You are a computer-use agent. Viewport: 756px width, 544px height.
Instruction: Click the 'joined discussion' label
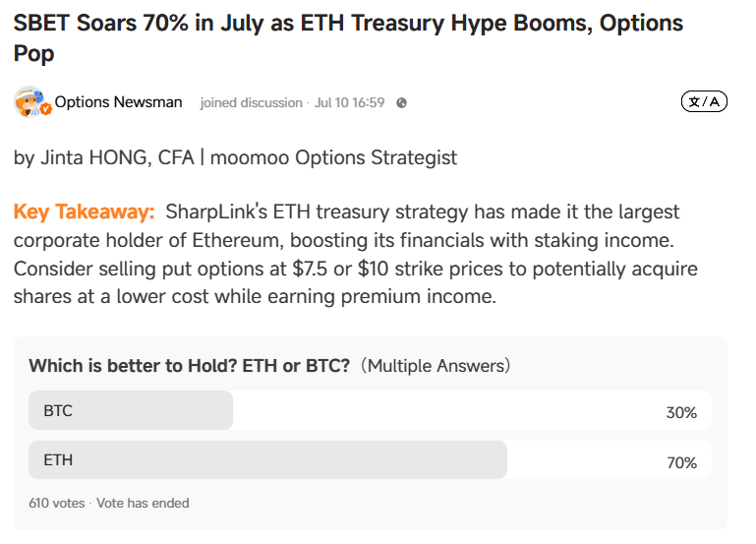click(252, 102)
